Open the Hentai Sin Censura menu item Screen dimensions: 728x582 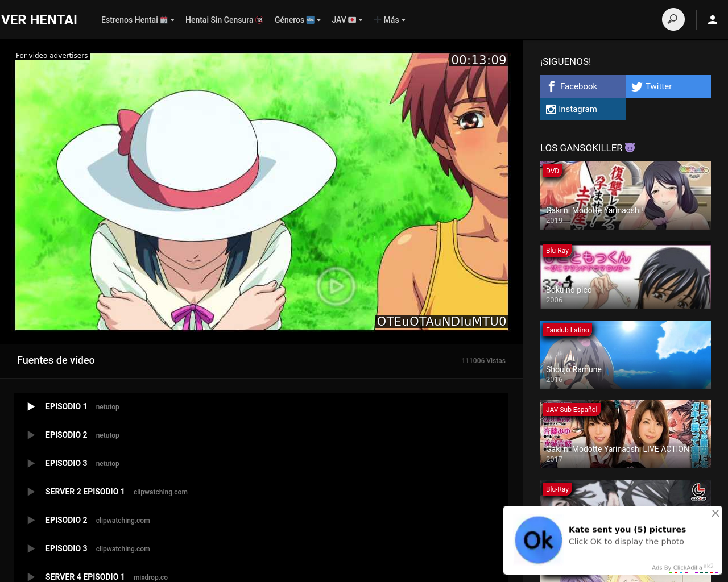tap(224, 20)
